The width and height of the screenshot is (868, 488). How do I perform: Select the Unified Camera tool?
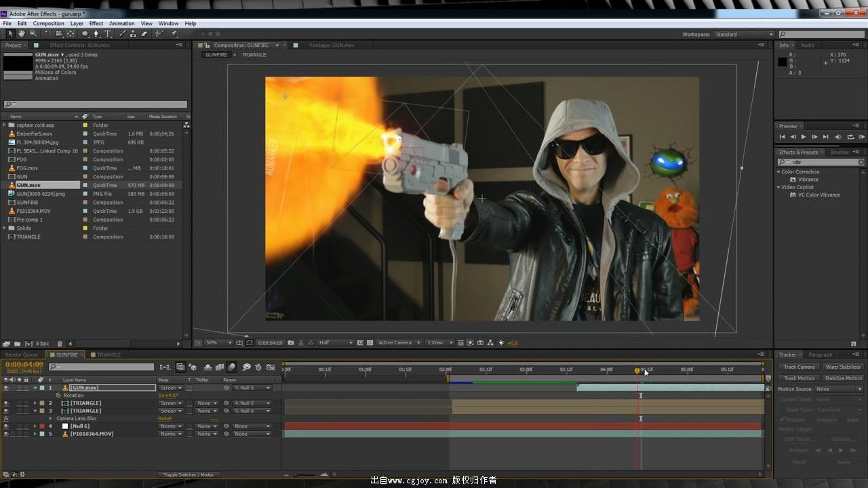click(x=59, y=34)
